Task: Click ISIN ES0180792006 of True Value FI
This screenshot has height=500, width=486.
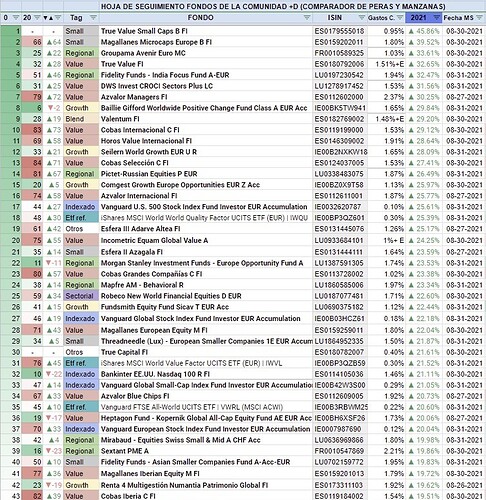Action: tap(339, 64)
